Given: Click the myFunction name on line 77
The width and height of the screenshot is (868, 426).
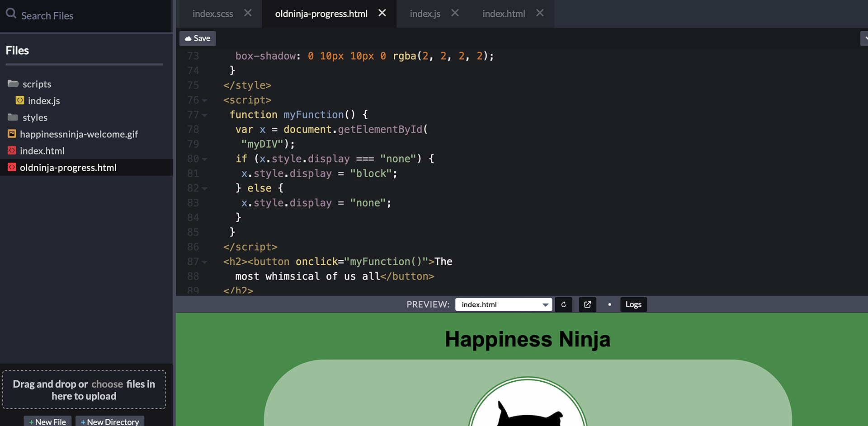Looking at the screenshot, I should (x=313, y=115).
